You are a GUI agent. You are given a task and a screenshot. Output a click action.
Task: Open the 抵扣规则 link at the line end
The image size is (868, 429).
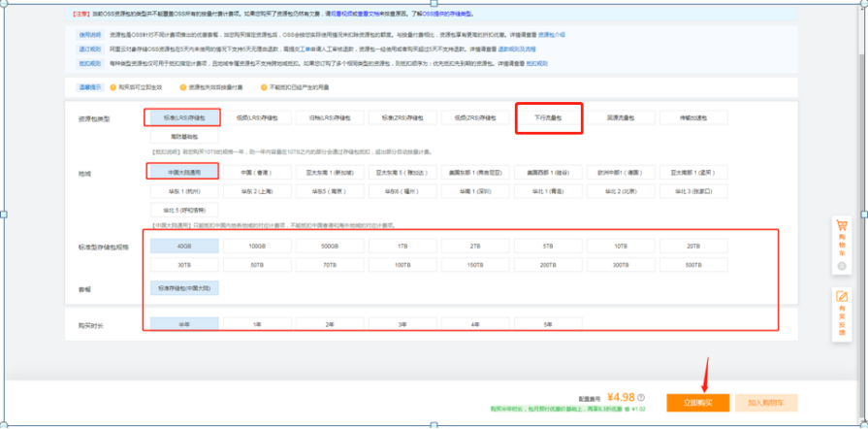pyautogui.click(x=537, y=64)
